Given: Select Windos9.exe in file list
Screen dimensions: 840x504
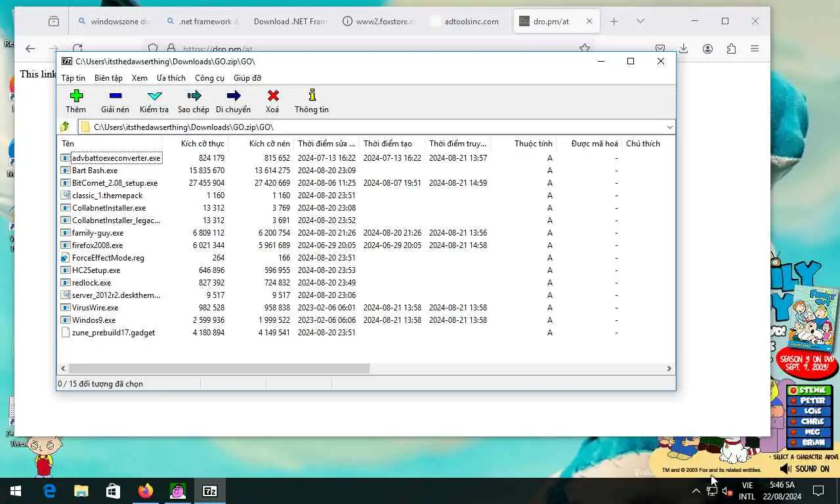Looking at the screenshot, I should pyautogui.click(x=93, y=320).
